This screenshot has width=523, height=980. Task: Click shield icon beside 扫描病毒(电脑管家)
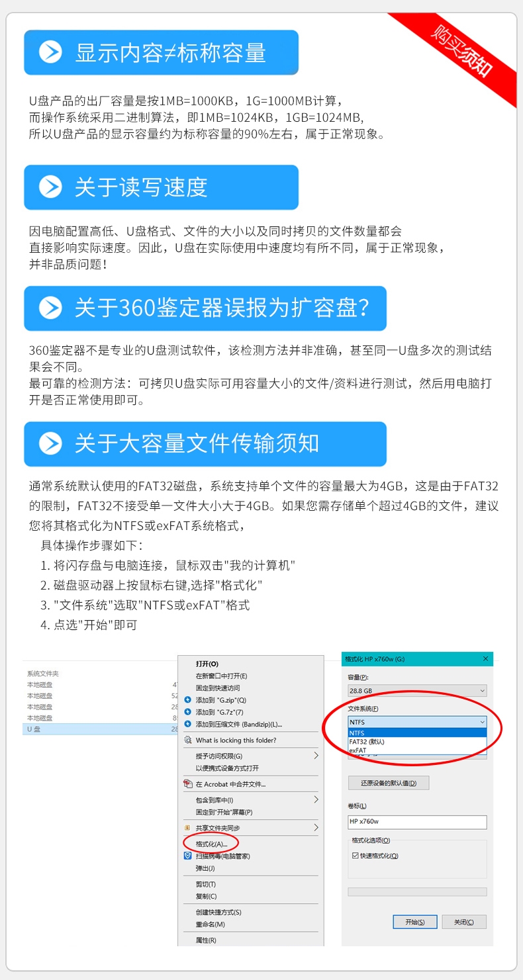187,856
